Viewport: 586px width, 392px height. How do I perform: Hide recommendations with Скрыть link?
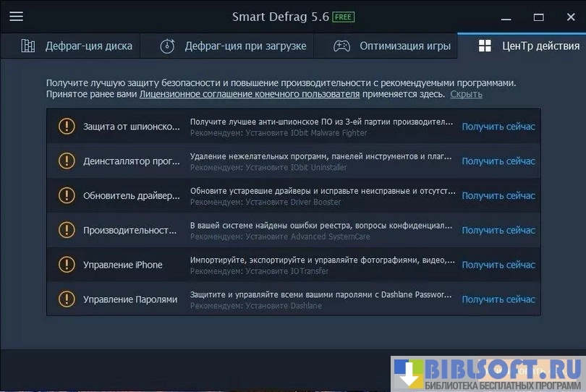tap(466, 94)
